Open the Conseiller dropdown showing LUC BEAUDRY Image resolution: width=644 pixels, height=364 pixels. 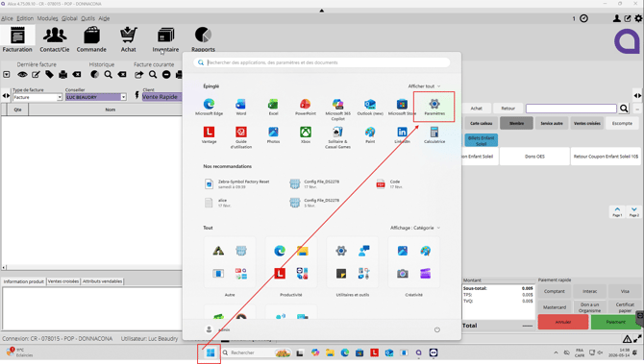[x=123, y=97]
